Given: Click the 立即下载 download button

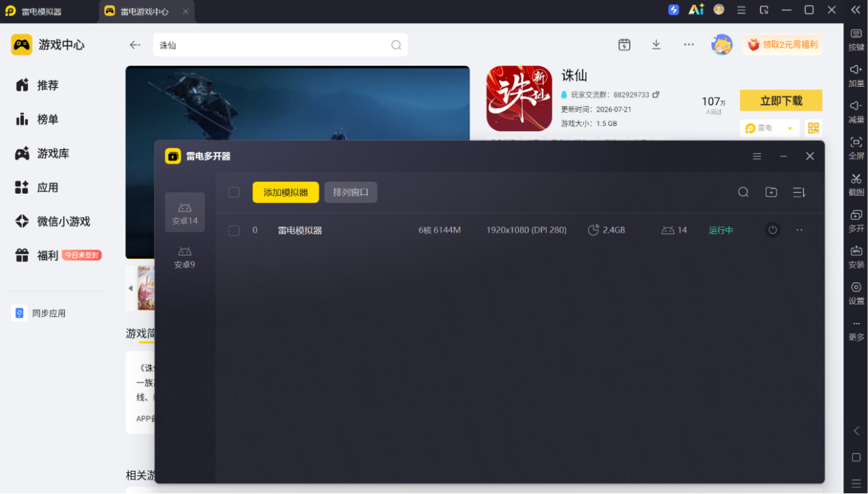Looking at the screenshot, I should click(x=781, y=101).
